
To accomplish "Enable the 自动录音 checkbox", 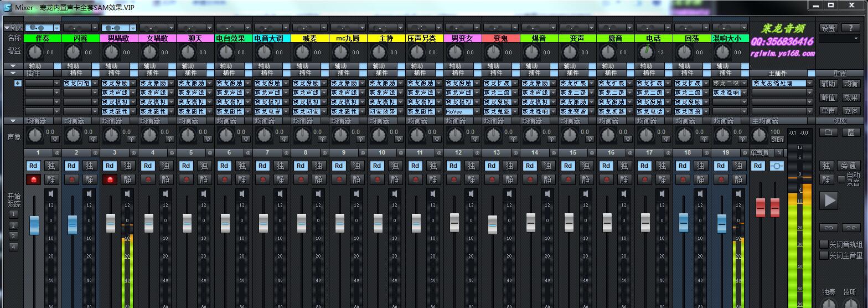I will (841, 179).
